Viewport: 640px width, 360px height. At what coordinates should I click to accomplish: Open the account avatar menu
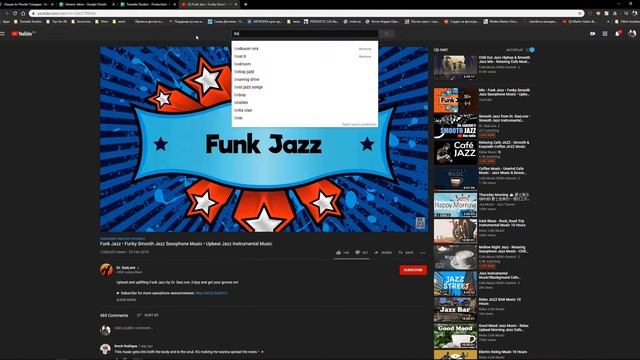[x=632, y=34]
